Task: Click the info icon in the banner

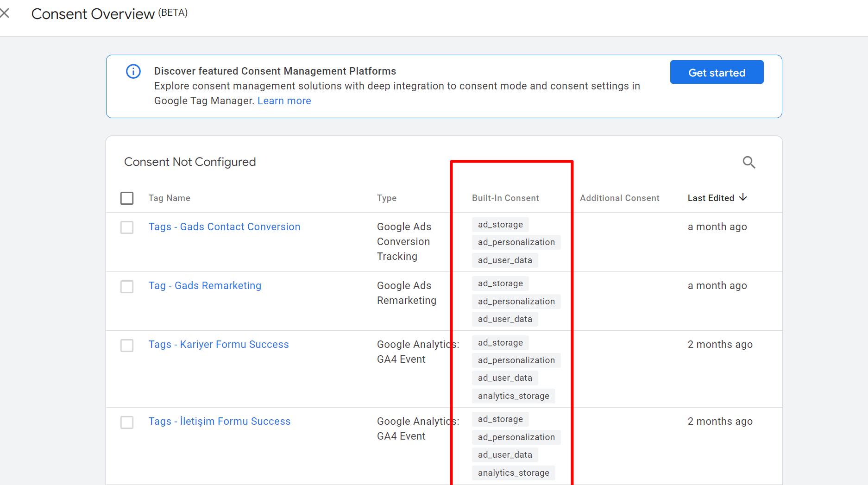Action: point(133,71)
